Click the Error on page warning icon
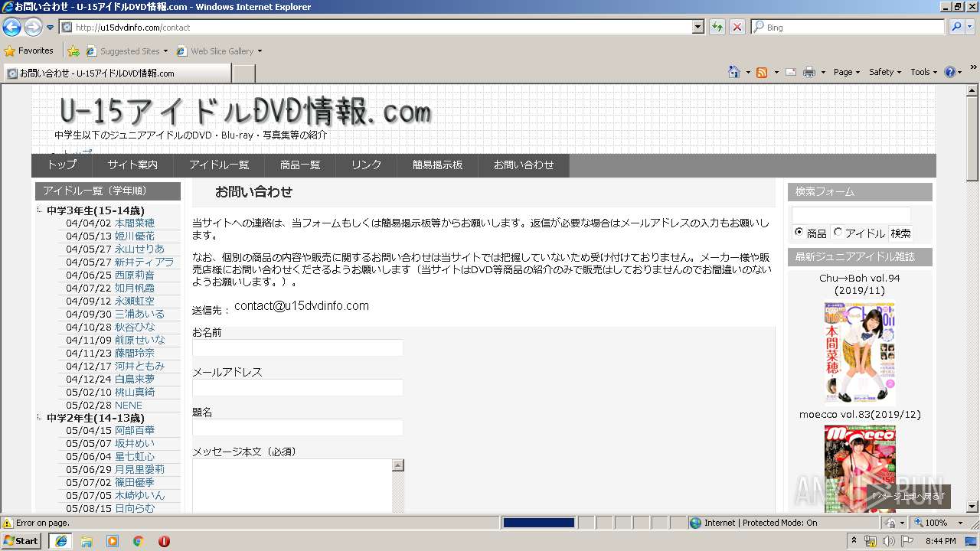 tap(8, 523)
